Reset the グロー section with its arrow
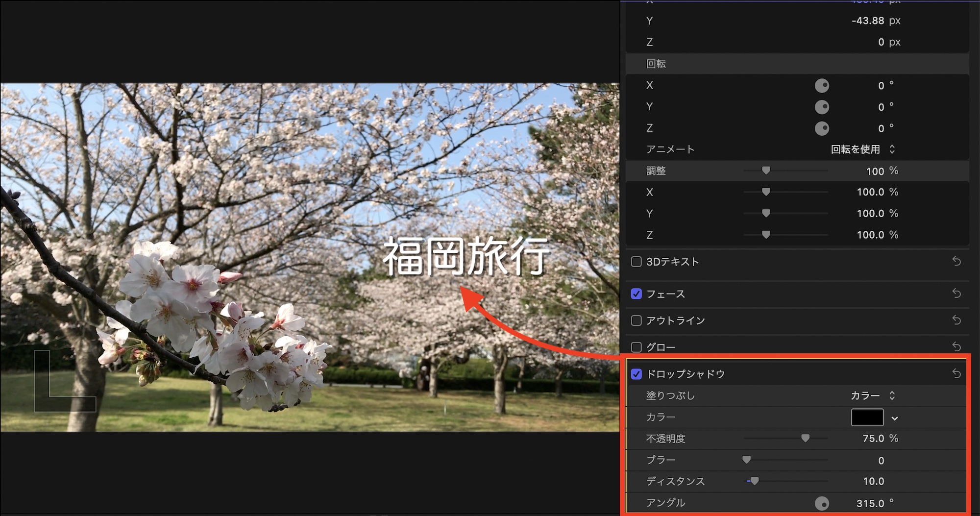Image resolution: width=980 pixels, height=516 pixels. point(956,347)
